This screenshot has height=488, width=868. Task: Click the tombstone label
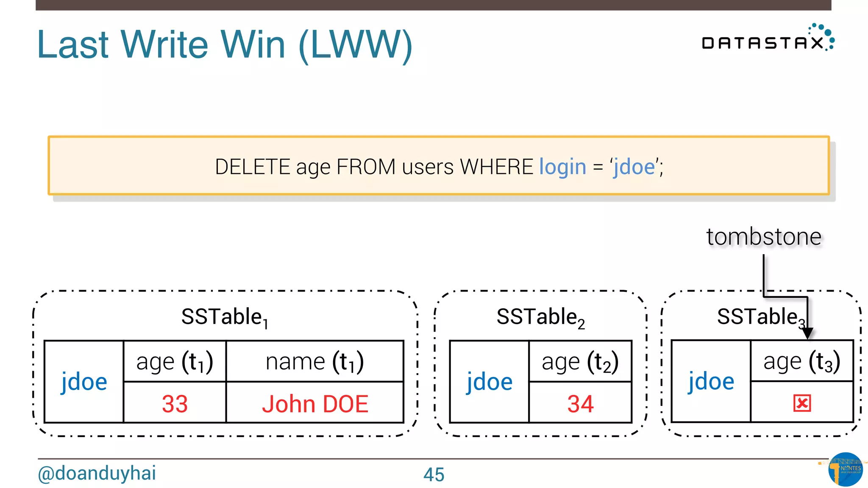pos(764,236)
